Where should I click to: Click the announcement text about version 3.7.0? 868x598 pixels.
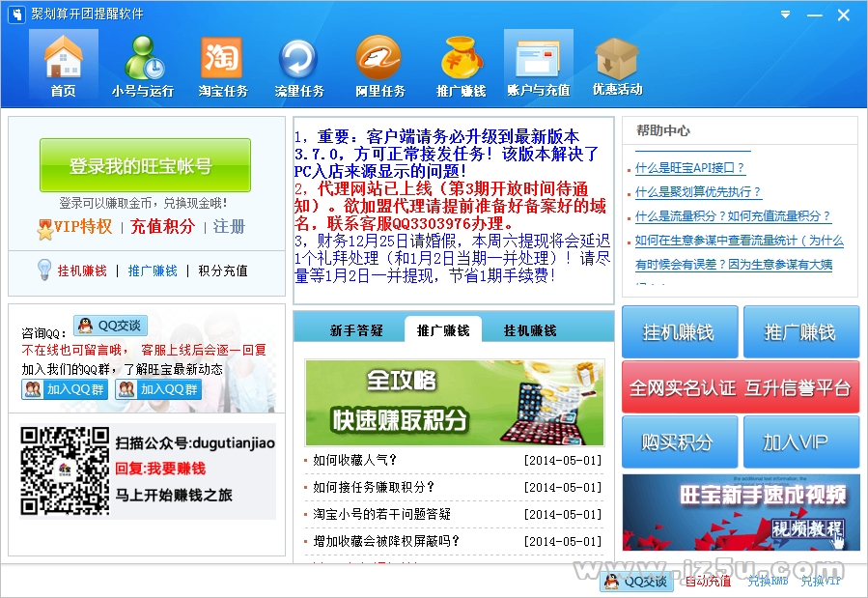(446, 154)
